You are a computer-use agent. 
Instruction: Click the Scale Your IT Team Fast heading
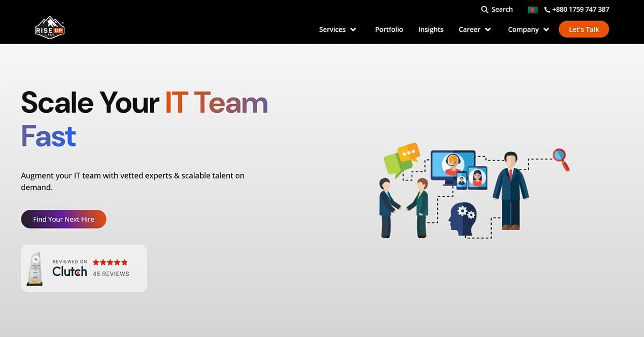click(144, 118)
